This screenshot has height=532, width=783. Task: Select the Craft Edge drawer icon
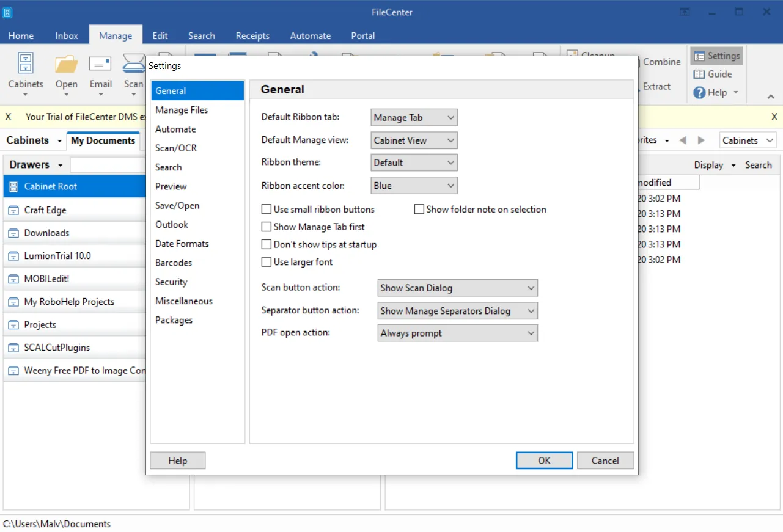pyautogui.click(x=13, y=210)
